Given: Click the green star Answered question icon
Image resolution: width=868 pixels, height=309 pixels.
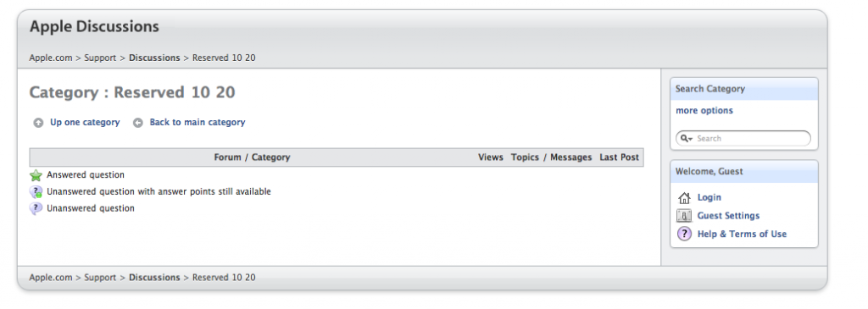Looking at the screenshot, I should pyautogui.click(x=36, y=176).
